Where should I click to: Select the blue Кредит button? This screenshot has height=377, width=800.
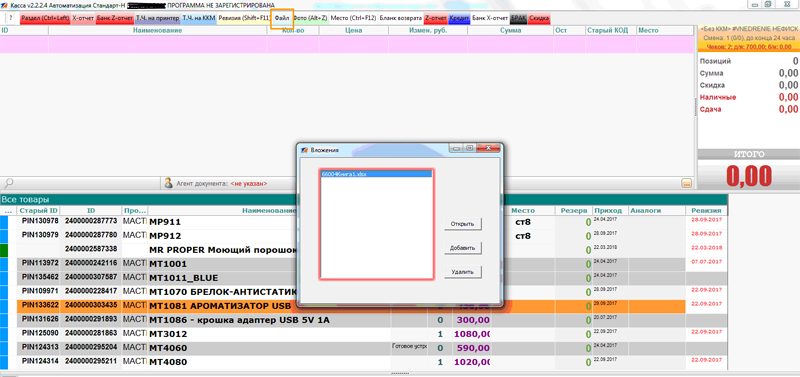[x=459, y=18]
